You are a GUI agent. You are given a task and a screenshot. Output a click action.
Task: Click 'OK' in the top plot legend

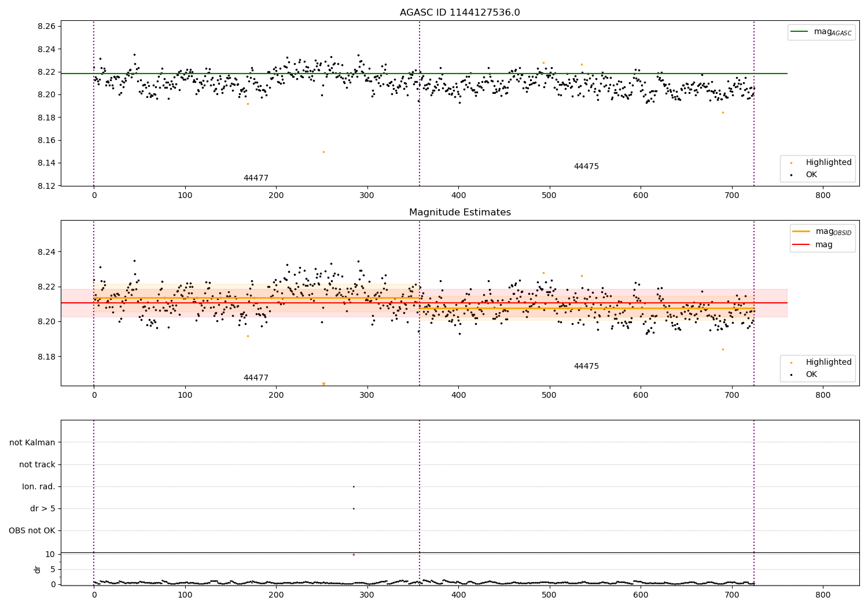click(811, 174)
